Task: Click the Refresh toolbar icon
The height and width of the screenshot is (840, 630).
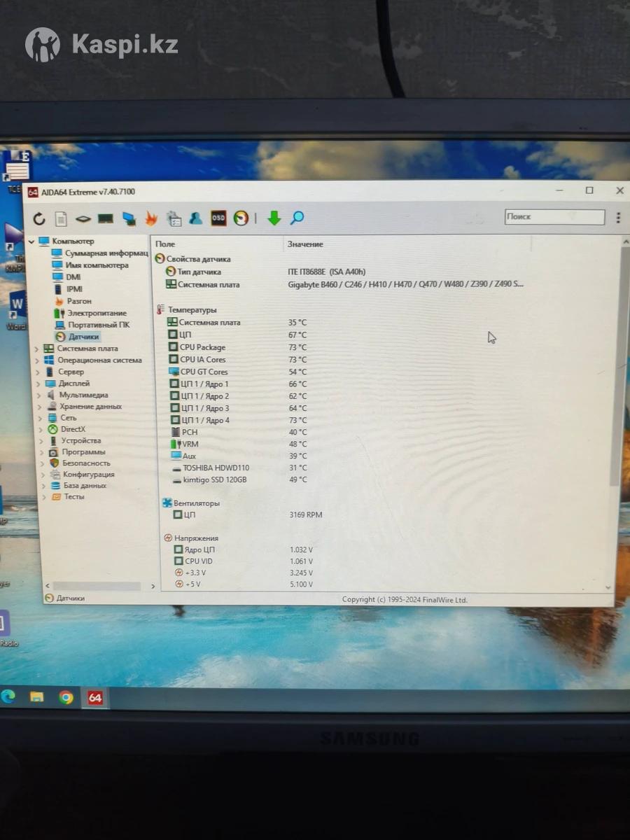Action: click(39, 219)
